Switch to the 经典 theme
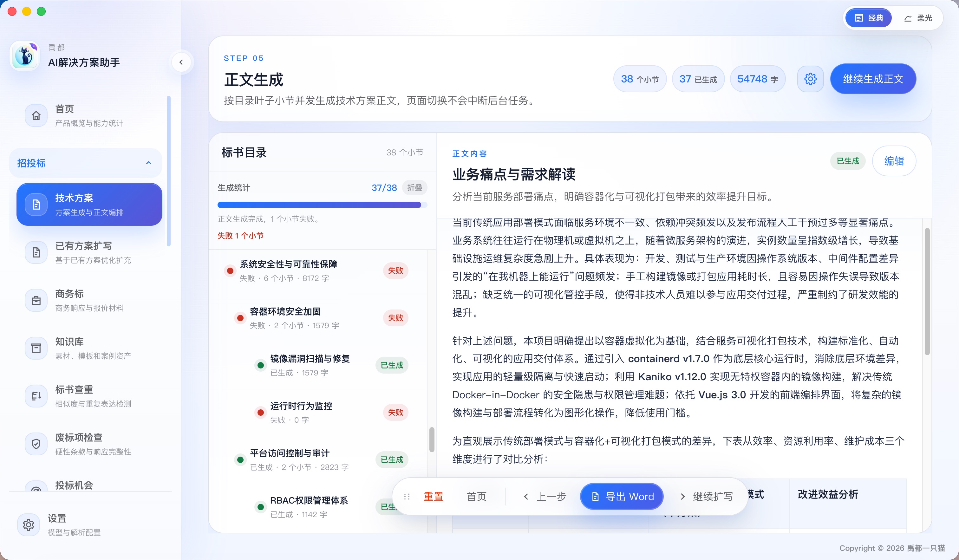The image size is (959, 560). (868, 18)
